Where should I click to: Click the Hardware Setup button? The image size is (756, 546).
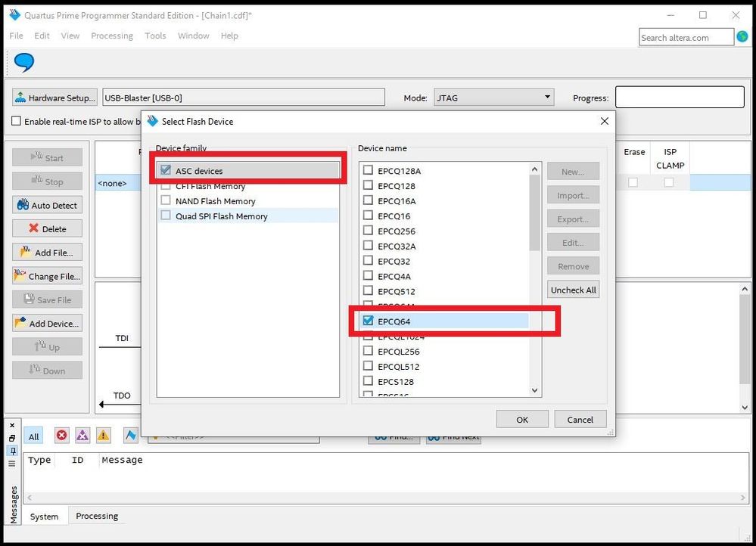(x=54, y=98)
